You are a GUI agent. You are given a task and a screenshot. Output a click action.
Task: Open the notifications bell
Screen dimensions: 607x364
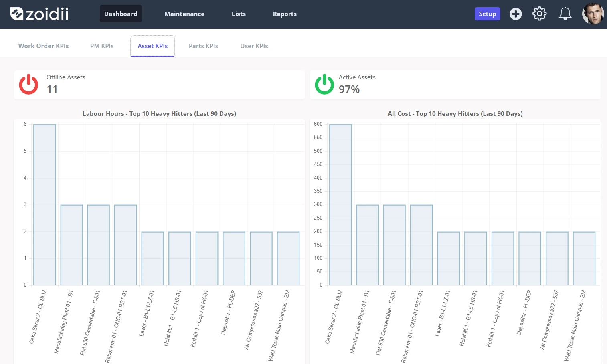tap(565, 14)
